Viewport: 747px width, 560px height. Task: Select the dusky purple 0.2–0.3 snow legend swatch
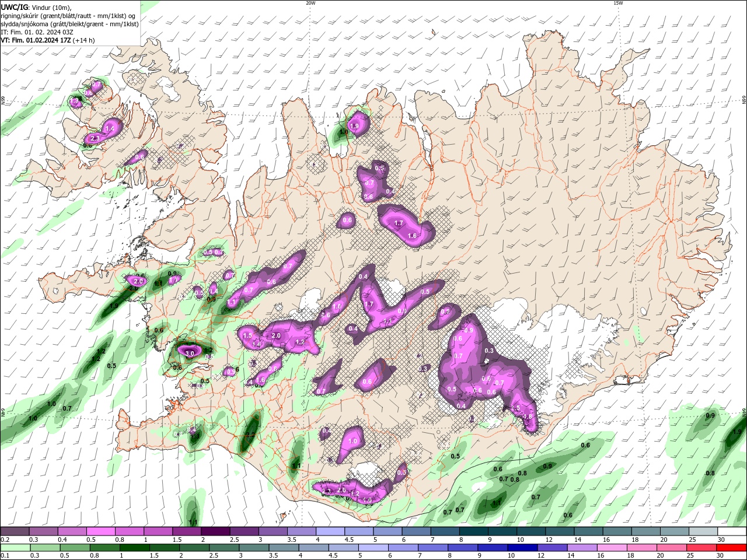[x=15, y=531]
